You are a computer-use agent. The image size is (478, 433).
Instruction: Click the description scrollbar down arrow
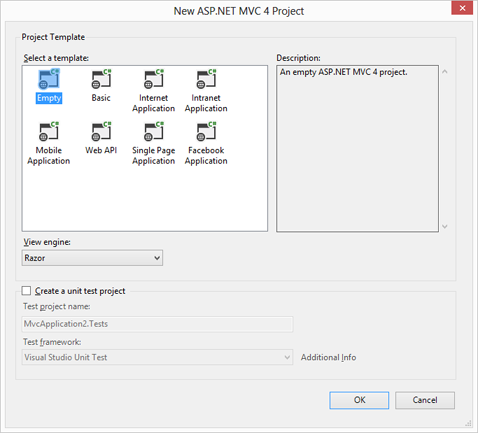click(445, 226)
